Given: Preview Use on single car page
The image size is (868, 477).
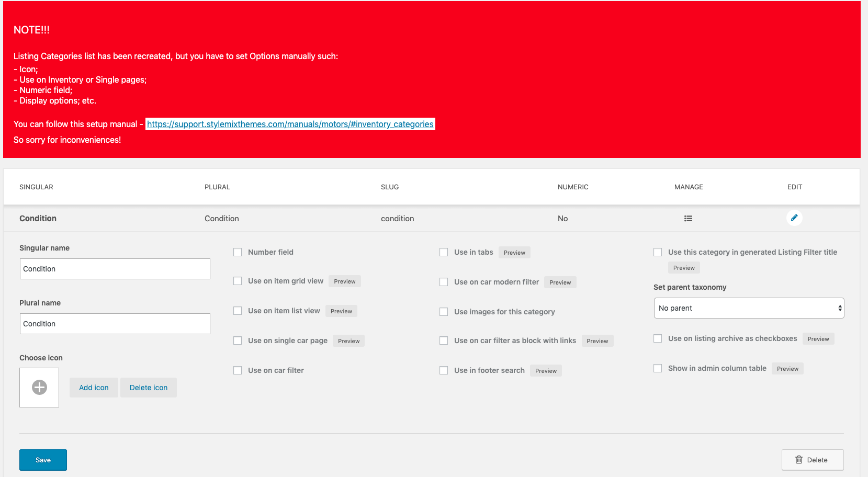Looking at the screenshot, I should point(348,341).
